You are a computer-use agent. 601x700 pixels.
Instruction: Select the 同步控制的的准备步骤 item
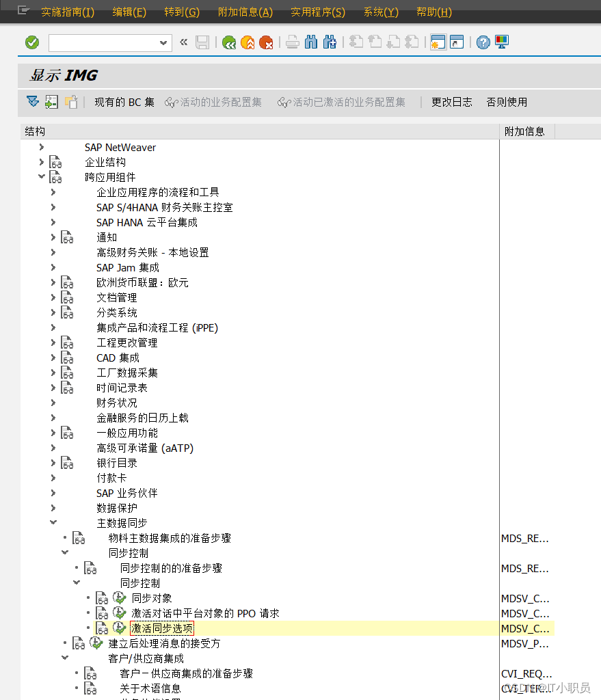click(171, 568)
